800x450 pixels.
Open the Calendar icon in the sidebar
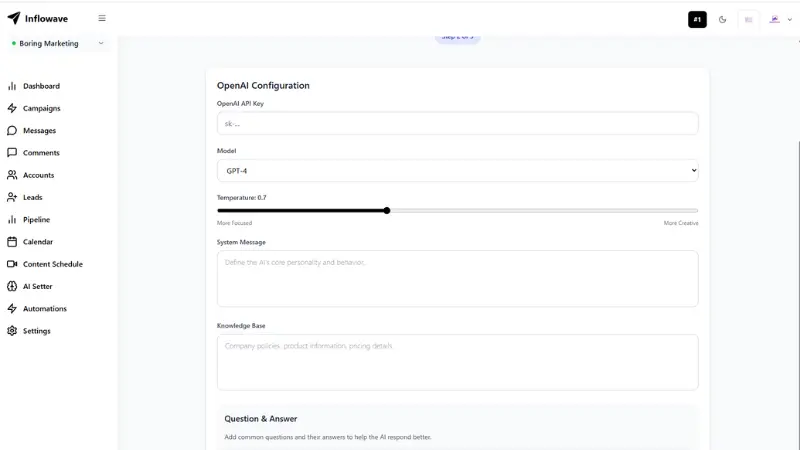[x=12, y=242]
